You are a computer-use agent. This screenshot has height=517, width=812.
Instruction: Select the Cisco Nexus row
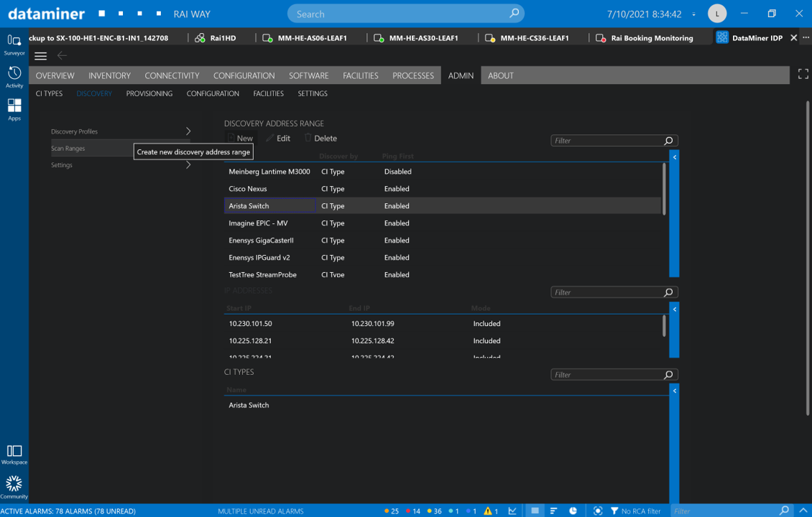(443, 189)
